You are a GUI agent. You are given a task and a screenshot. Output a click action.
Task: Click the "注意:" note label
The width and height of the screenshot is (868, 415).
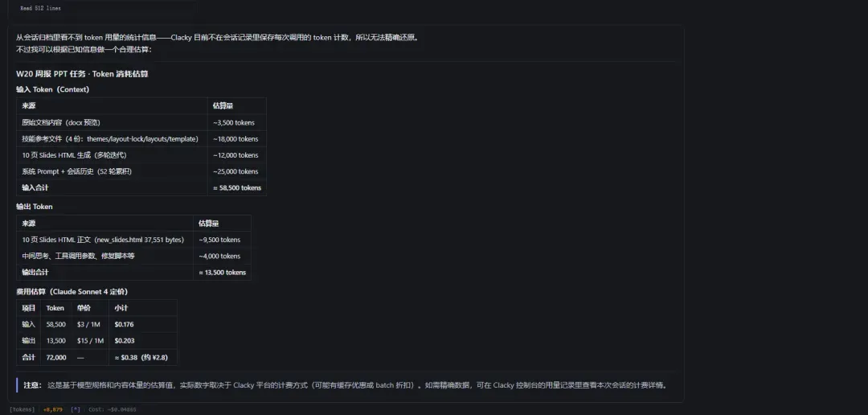click(x=33, y=385)
